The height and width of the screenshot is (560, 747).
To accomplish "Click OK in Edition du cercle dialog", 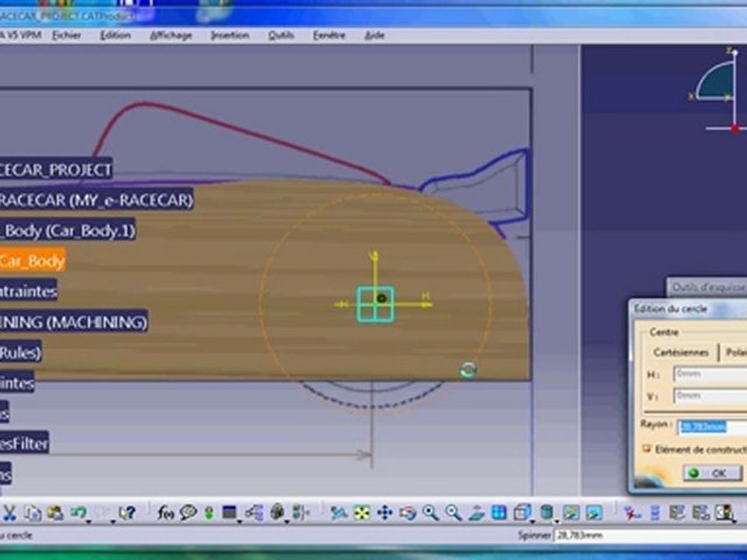I will 713,473.
